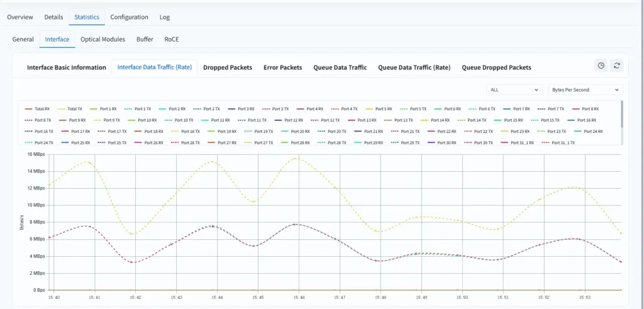The image size is (644, 309).
Task: Open the ALL port filter dropdown
Action: (x=514, y=90)
